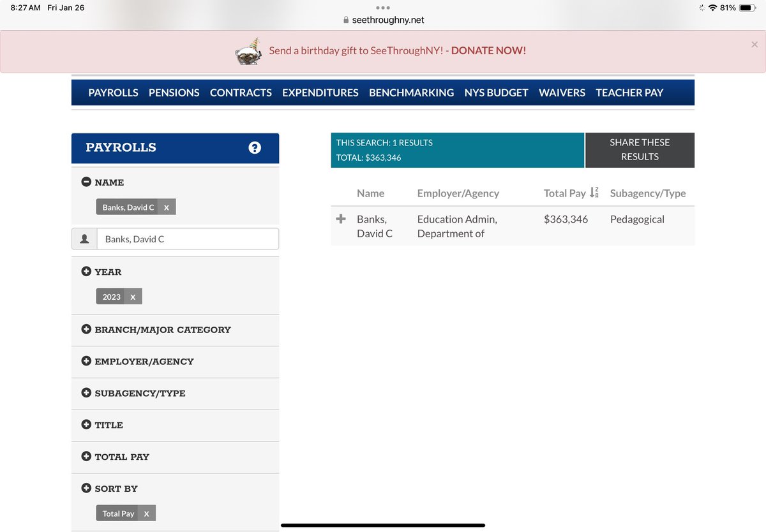Click the DONATE NOW link
Viewport: 766px width, 532px height.
489,50
